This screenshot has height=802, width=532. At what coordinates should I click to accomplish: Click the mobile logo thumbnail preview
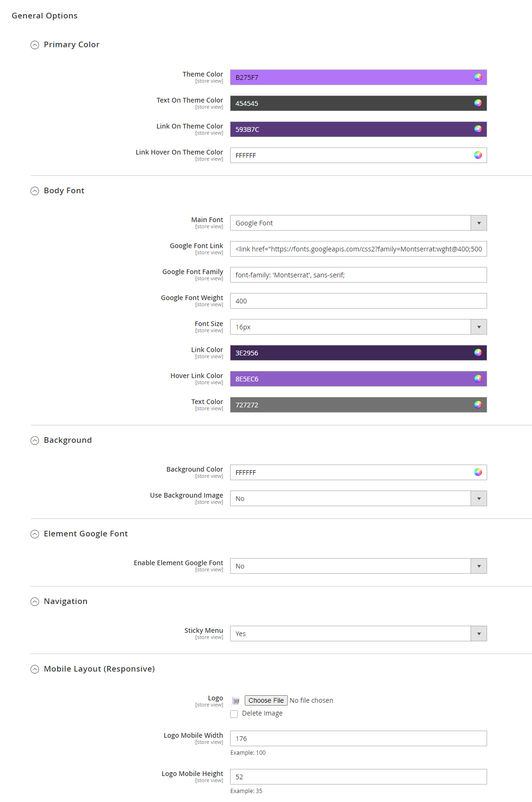tap(236, 701)
